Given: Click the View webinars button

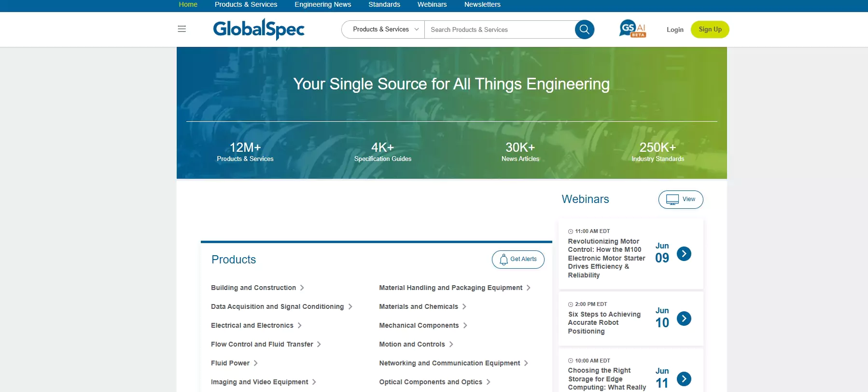Looking at the screenshot, I should pos(681,200).
